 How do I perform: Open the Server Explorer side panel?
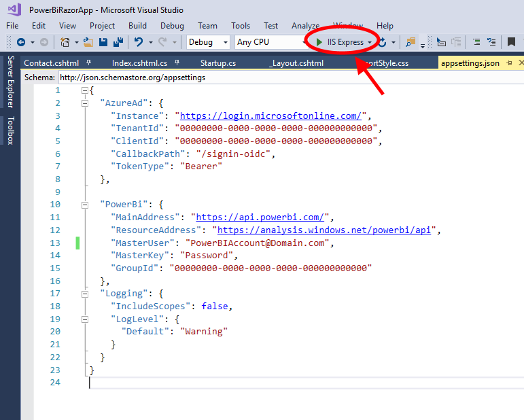pyautogui.click(x=10, y=82)
